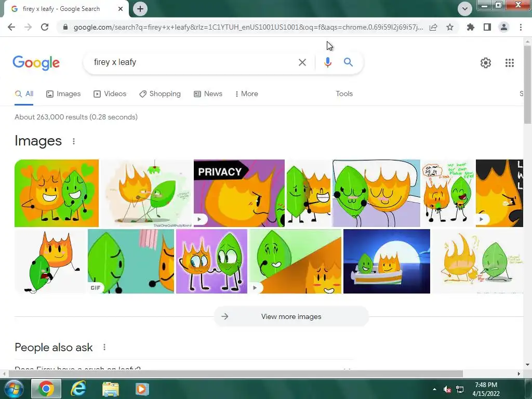Click the network tray icon

(460, 389)
